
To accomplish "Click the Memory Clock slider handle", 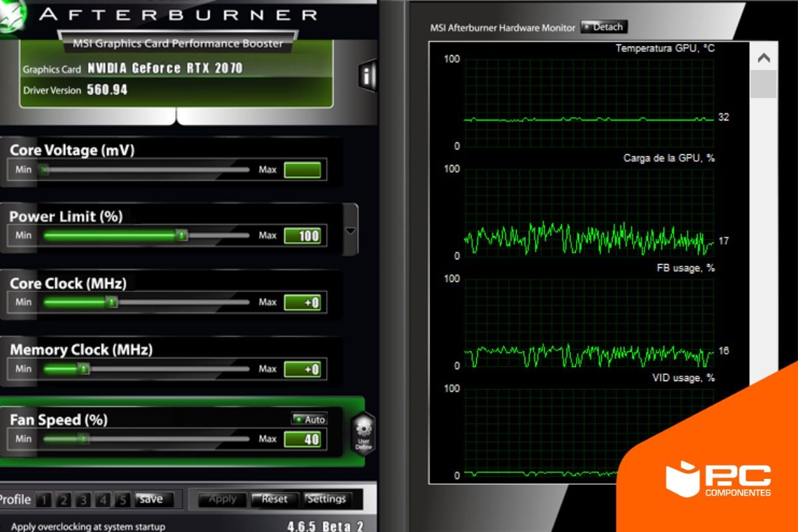I will point(83,369).
